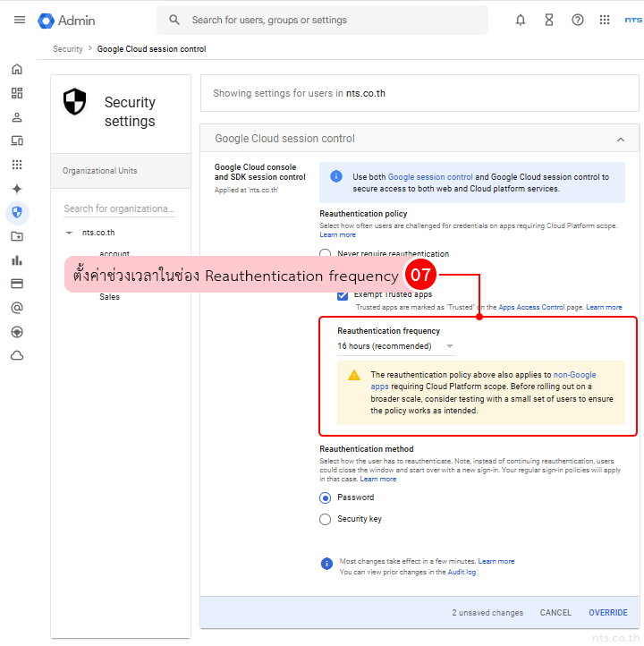Open Reauthentication frequency dropdown
This screenshot has width=644, height=646.
396,346
